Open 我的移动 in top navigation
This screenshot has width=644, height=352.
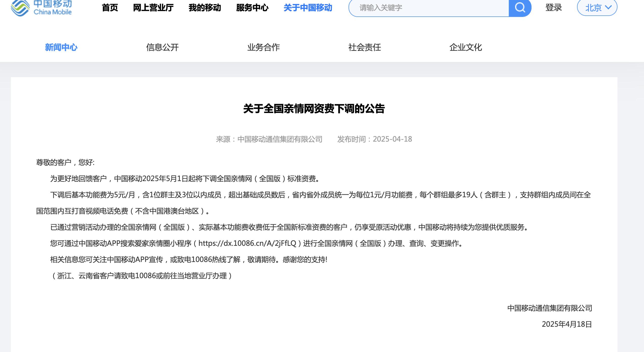click(205, 8)
